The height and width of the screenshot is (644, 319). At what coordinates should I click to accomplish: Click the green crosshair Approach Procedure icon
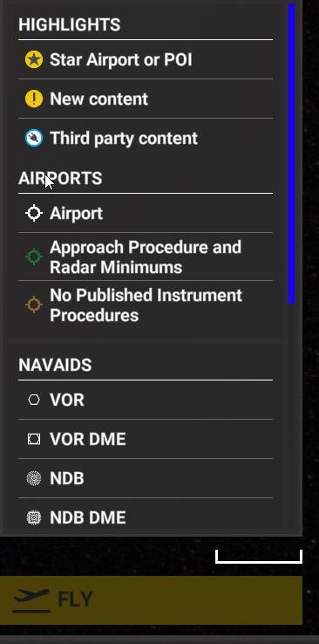click(34, 257)
